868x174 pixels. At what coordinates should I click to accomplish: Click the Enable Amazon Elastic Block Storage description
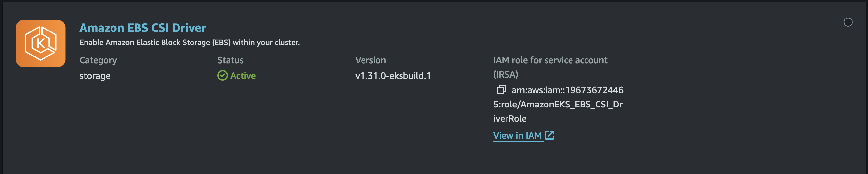pyautogui.click(x=190, y=43)
